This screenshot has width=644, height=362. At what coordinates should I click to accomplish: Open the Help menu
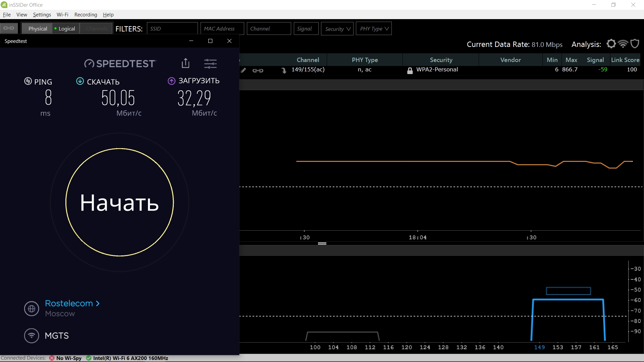click(x=108, y=14)
